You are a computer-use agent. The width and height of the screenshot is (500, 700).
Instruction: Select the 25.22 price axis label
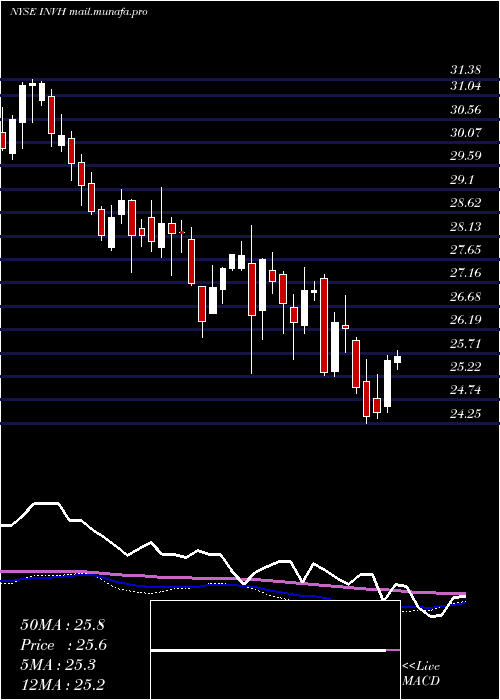click(x=465, y=367)
